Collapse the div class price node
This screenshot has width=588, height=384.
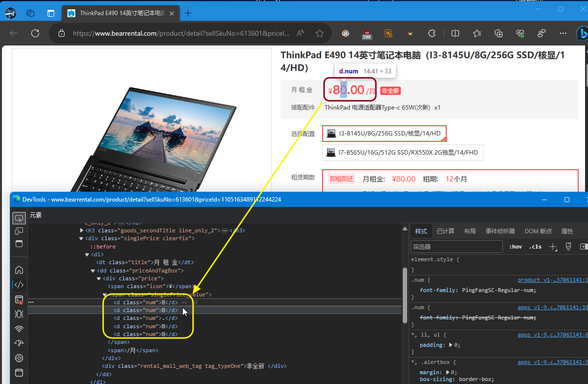click(99, 278)
